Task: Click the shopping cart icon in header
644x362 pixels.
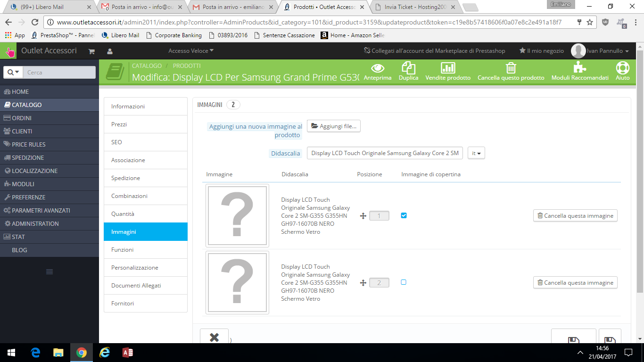Action: click(91, 51)
